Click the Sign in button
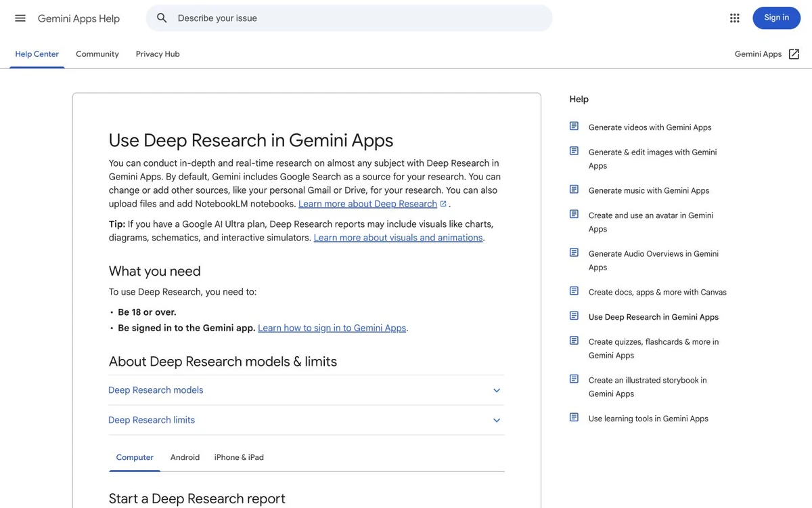 point(776,18)
